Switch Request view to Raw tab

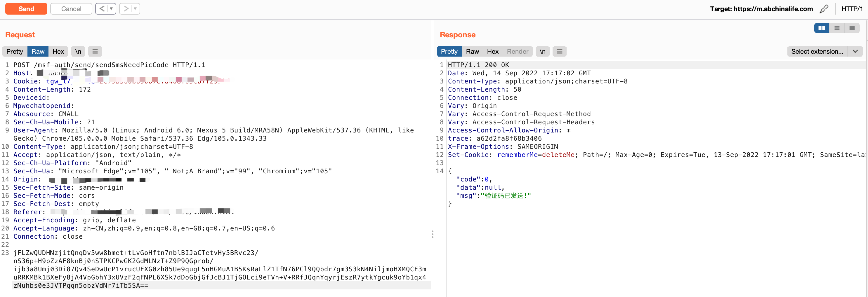pos(38,52)
